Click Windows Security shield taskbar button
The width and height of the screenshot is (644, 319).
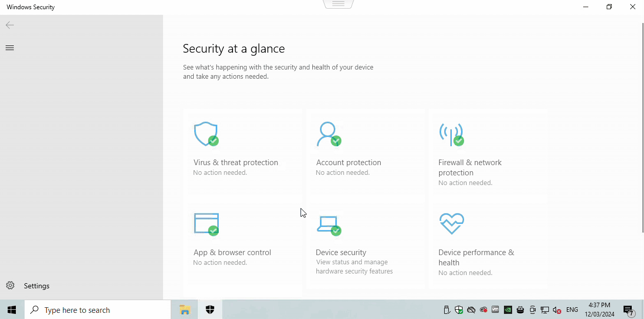(x=210, y=310)
